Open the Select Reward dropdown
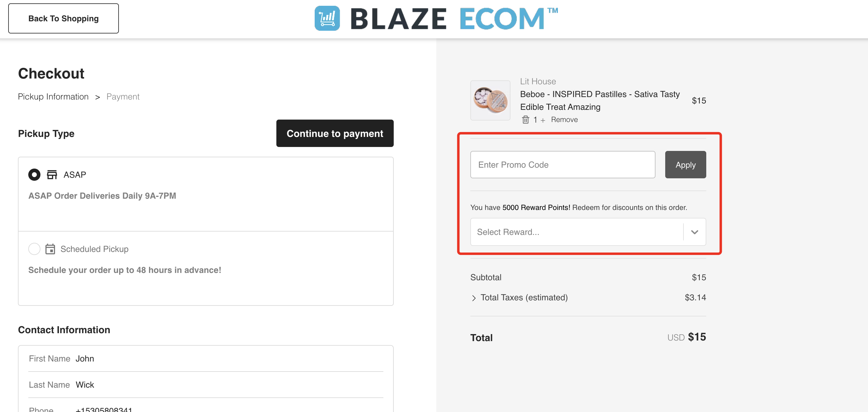This screenshot has width=868, height=412. [588, 232]
